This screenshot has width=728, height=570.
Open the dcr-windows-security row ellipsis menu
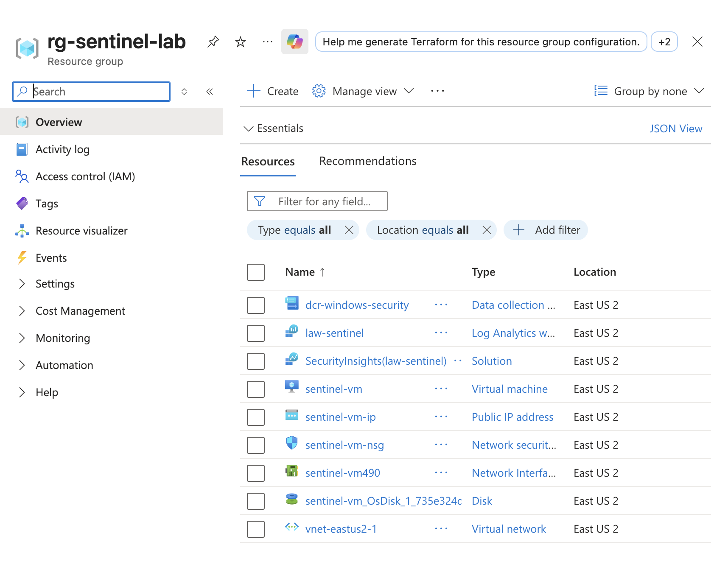[x=441, y=305]
